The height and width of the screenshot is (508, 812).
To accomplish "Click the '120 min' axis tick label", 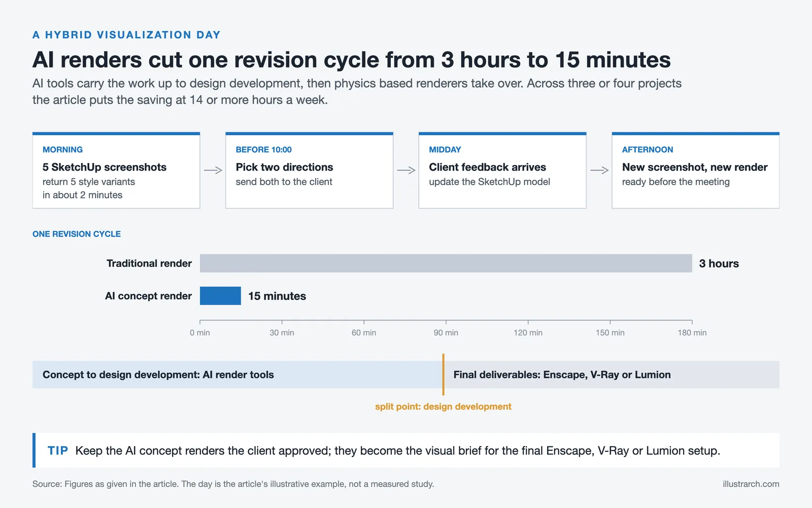I will pyautogui.click(x=528, y=333).
